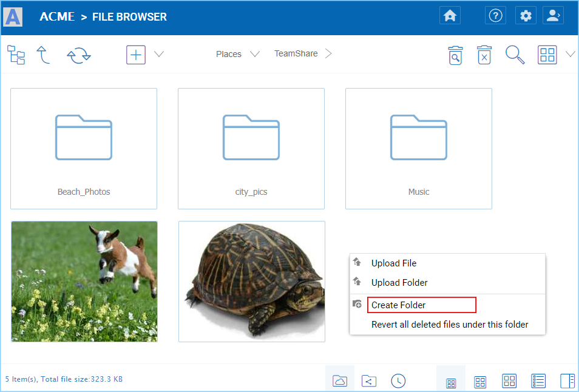Viewport: 579px width, 392px height.
Task: Select Revert all deleted files option
Action: click(449, 325)
